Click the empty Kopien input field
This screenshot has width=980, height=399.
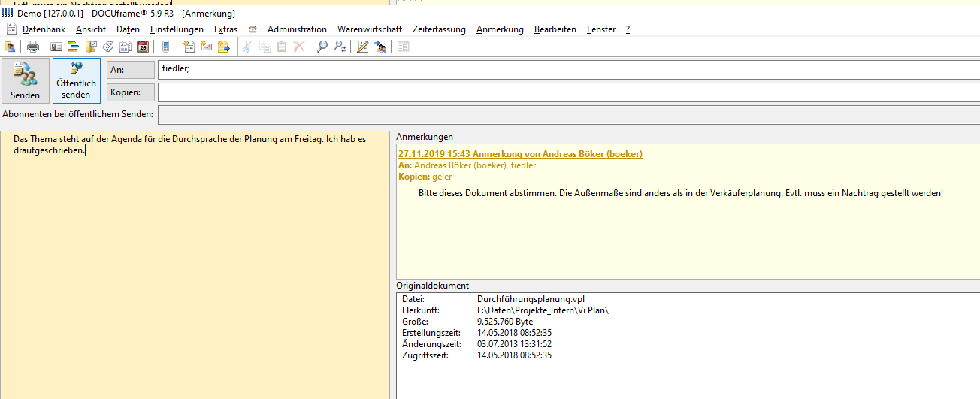[x=569, y=92]
